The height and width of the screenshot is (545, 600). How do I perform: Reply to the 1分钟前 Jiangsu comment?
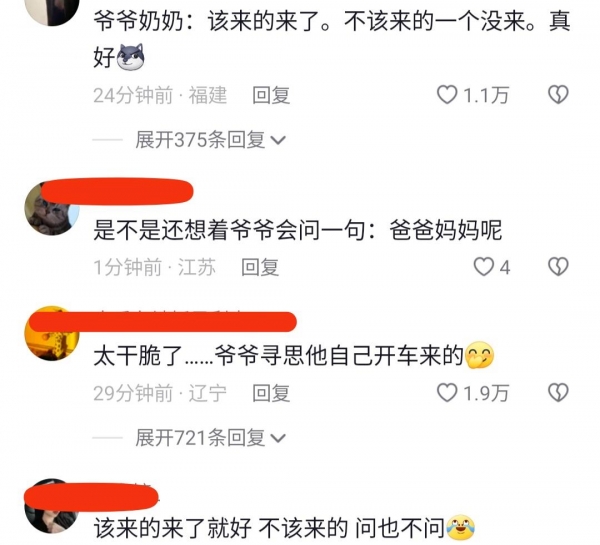260,267
